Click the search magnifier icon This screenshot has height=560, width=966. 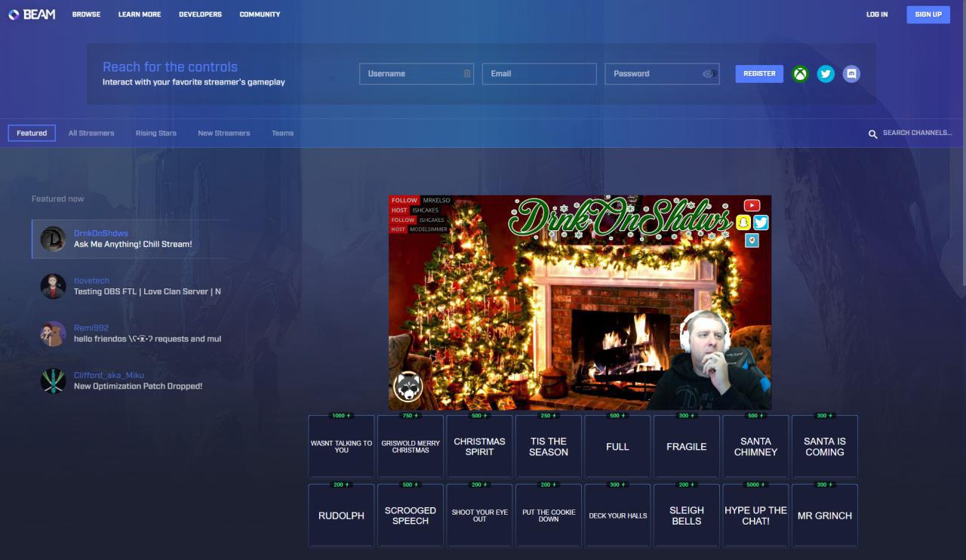(x=872, y=134)
